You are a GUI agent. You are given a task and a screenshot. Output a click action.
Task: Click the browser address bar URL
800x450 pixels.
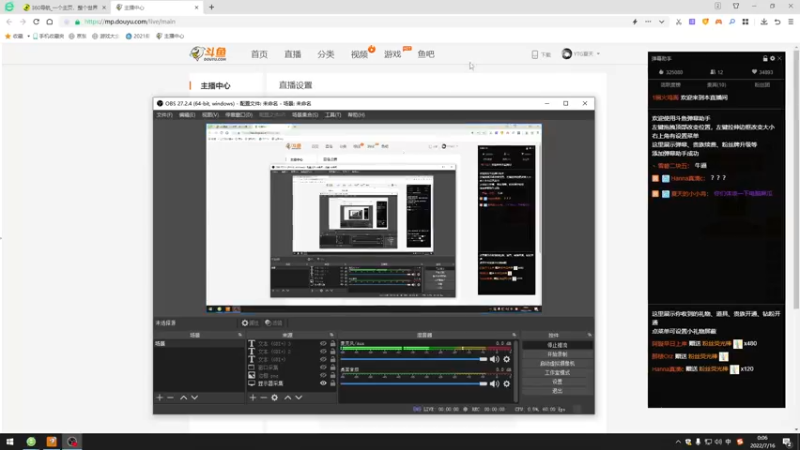[x=130, y=22]
